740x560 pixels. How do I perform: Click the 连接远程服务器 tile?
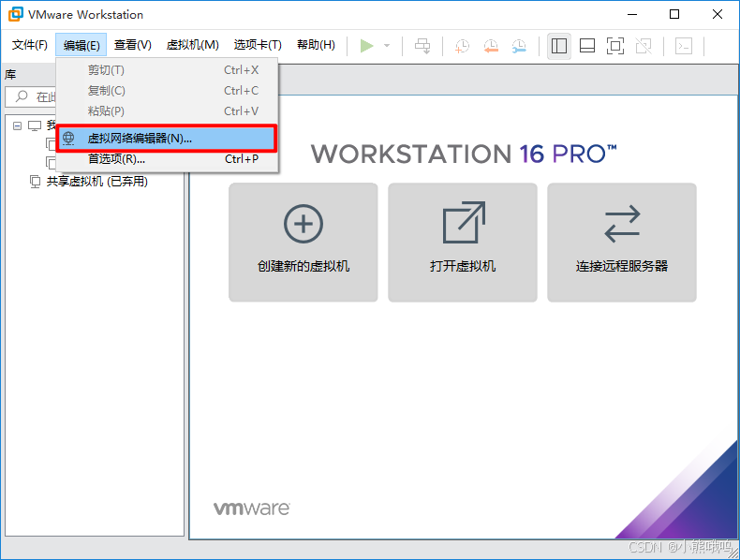622,243
